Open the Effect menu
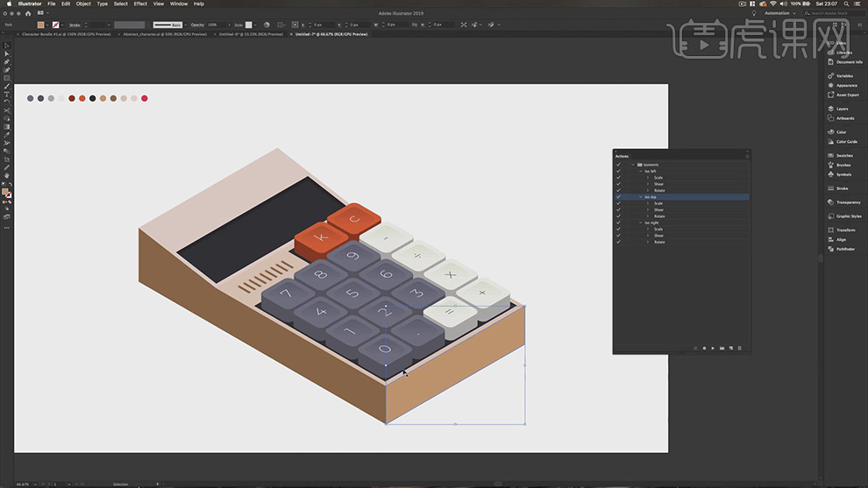The width and height of the screenshot is (868, 488). 140,4
